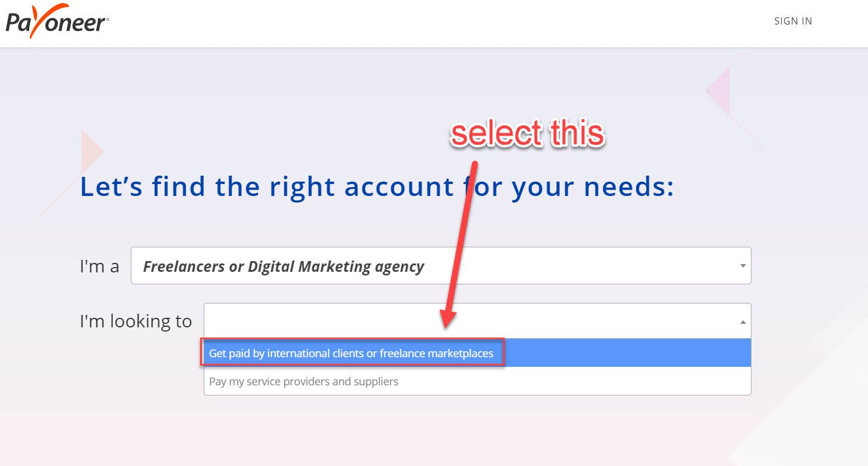Collapse the "I'm looking to" dropdown arrow
868x466 pixels.
743,321
